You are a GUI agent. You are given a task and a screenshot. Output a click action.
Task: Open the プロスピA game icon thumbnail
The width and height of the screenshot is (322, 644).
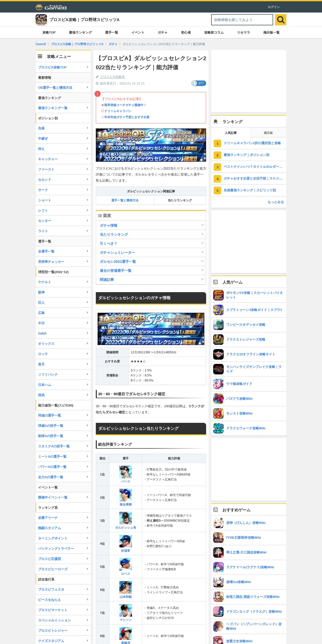coord(41,20)
